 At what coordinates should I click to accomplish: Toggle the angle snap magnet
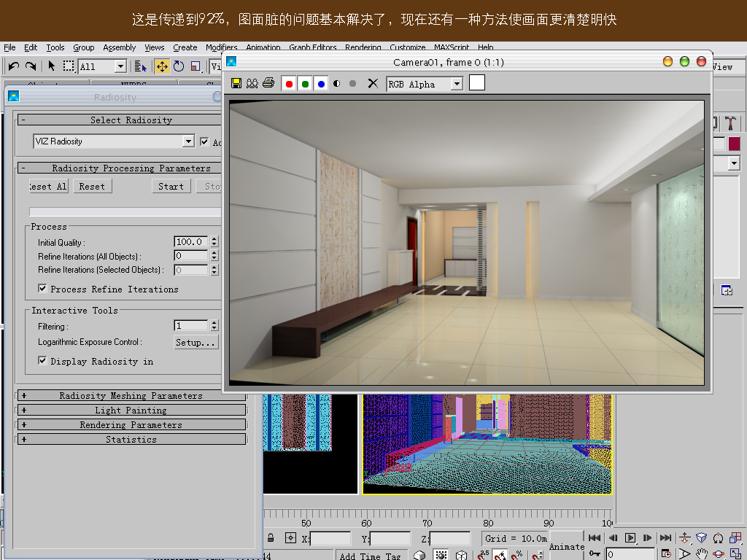[500, 555]
